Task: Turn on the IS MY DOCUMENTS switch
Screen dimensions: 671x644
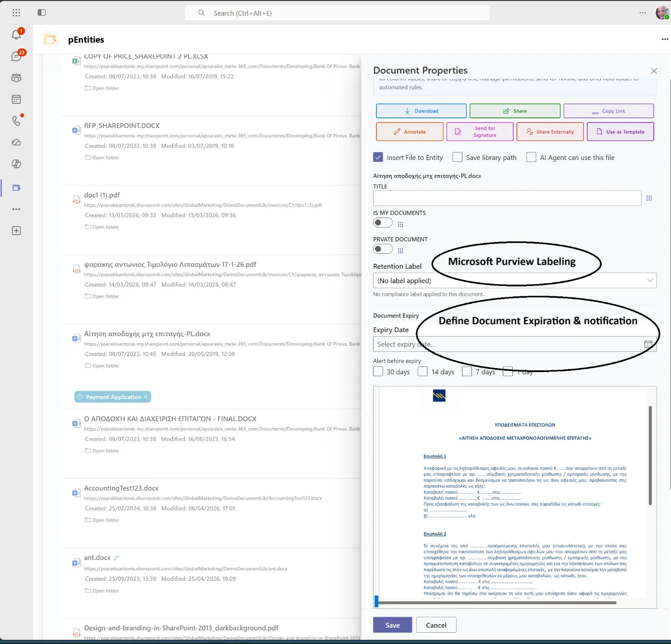Action: point(383,223)
